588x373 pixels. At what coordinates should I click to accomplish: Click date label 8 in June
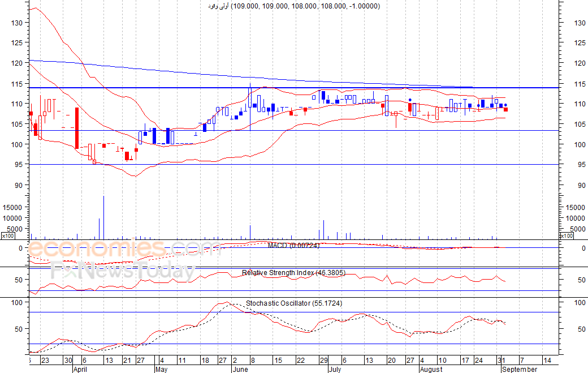[253, 360]
